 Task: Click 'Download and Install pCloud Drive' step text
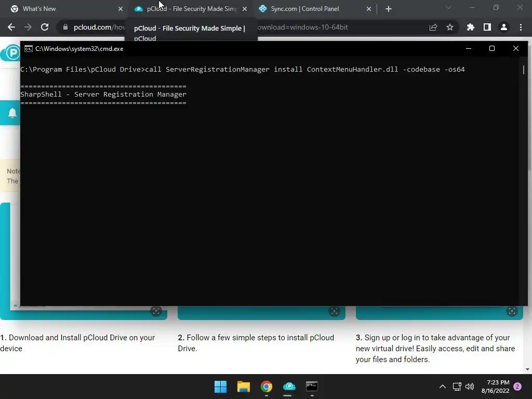77,343
